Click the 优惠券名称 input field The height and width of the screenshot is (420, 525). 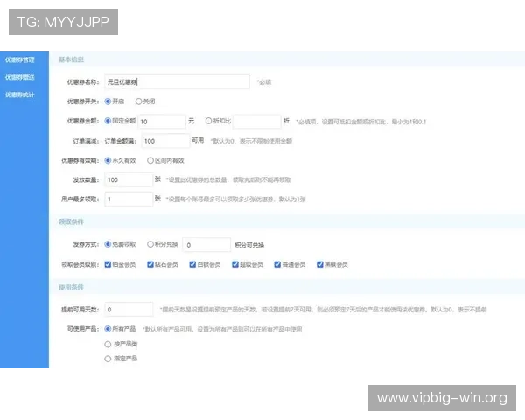point(177,82)
